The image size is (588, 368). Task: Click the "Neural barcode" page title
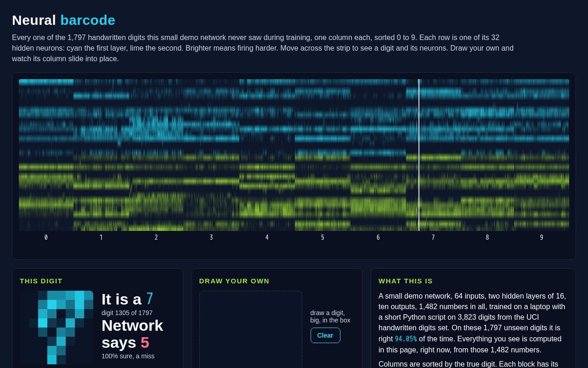63,20
